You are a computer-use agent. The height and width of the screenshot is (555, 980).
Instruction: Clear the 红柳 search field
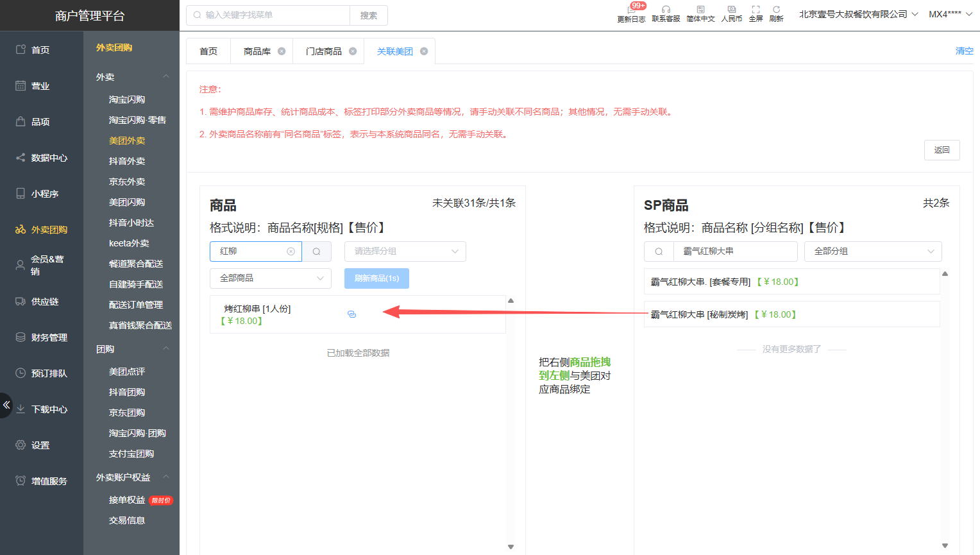(291, 252)
